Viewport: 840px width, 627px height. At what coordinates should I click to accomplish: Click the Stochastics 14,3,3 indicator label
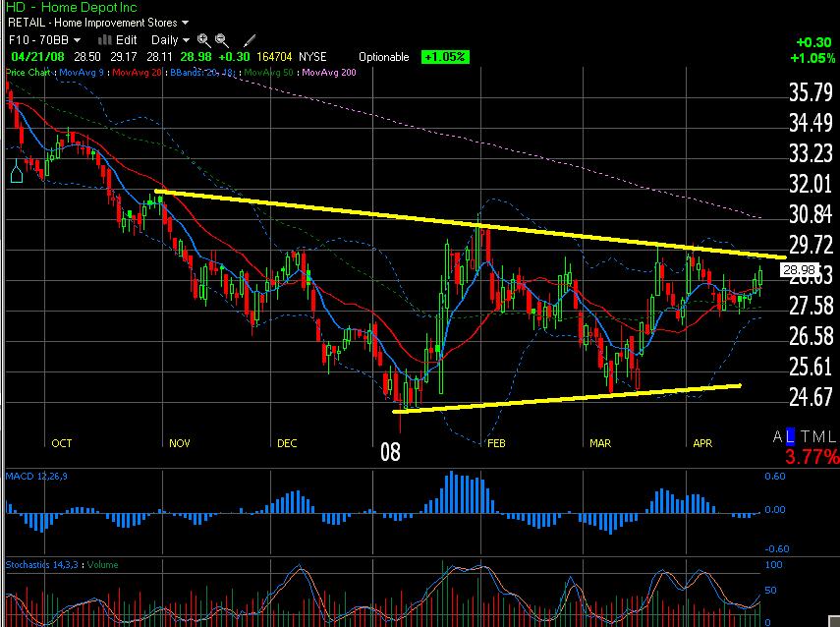[x=42, y=564]
